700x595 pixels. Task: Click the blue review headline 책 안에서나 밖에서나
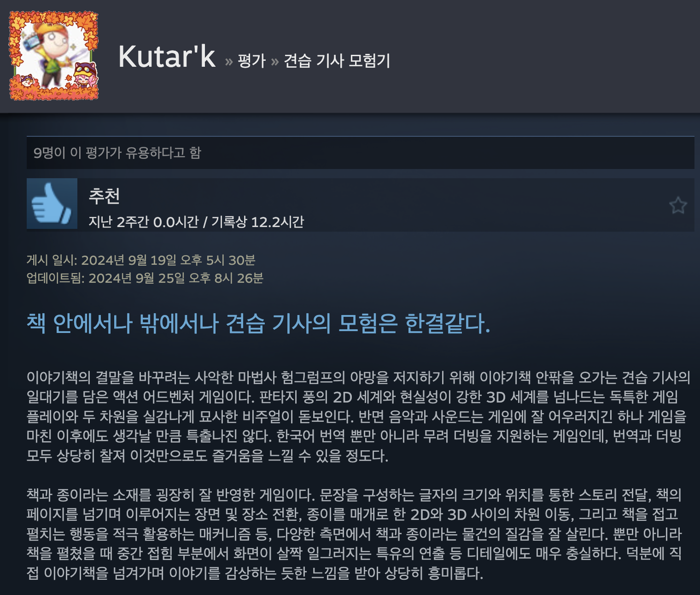[258, 323]
